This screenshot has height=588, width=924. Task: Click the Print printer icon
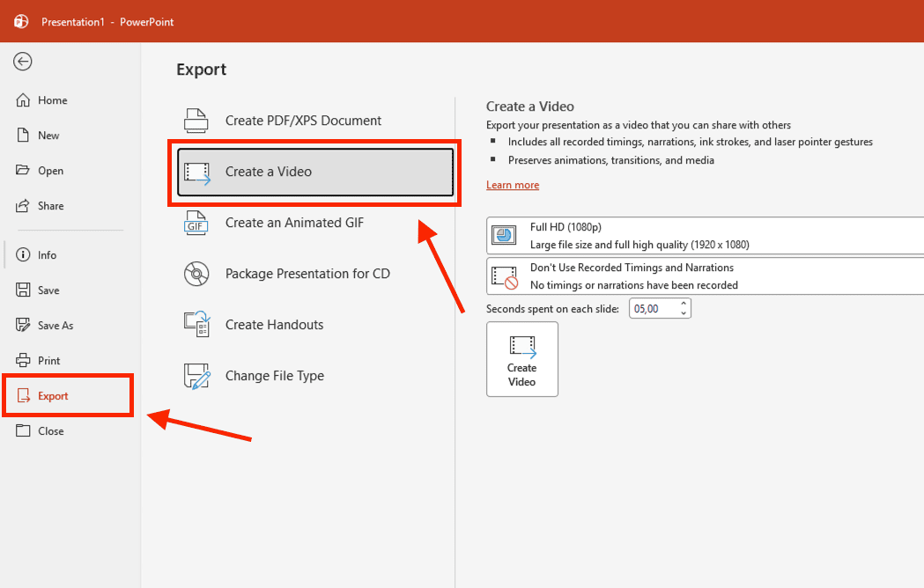pos(23,360)
